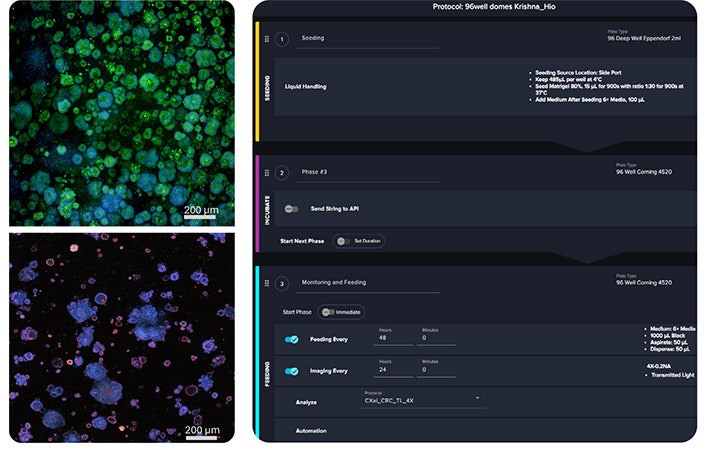Toggle the Send String to API switch
This screenshot has height=450, width=708.
point(291,209)
